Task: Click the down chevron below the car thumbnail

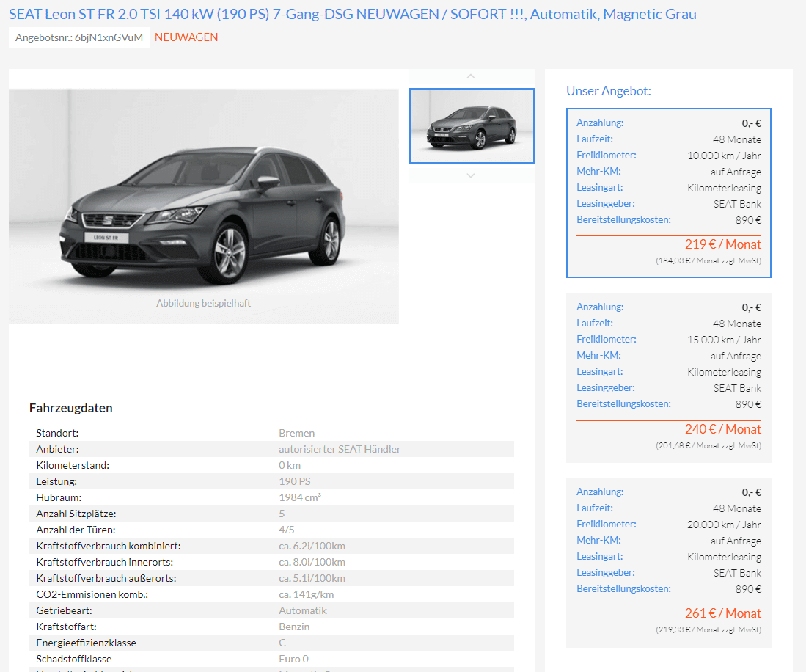Action: pos(471,175)
